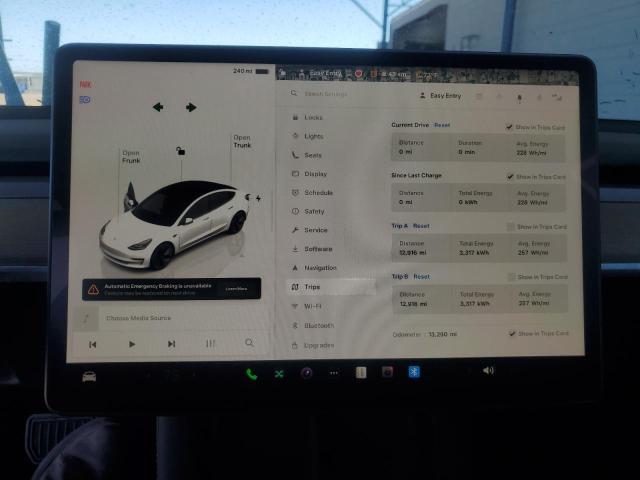Open the Schedule settings menu

tap(318, 193)
